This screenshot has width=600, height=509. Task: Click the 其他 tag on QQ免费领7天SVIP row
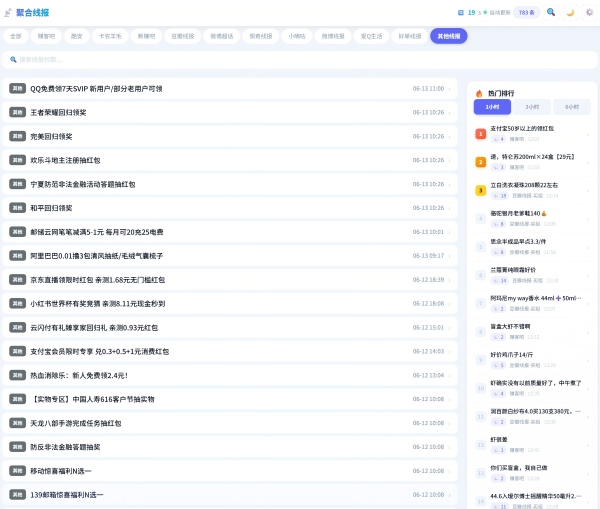[x=17, y=88]
